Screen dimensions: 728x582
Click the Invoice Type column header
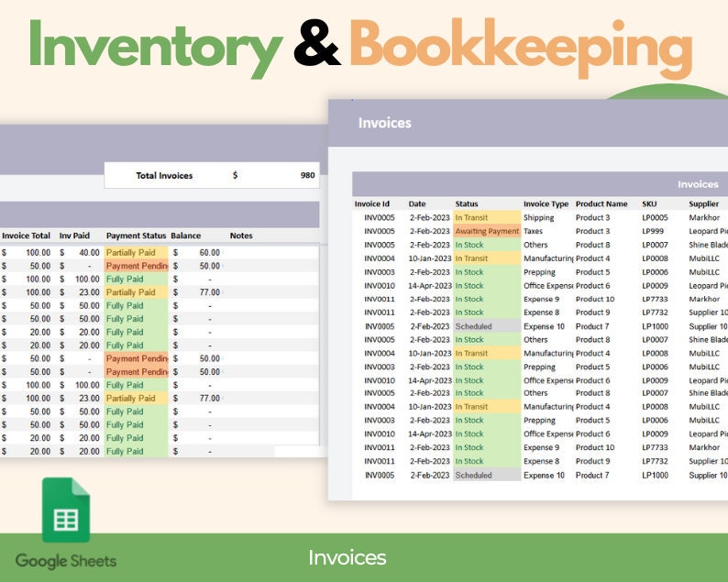[546, 203]
